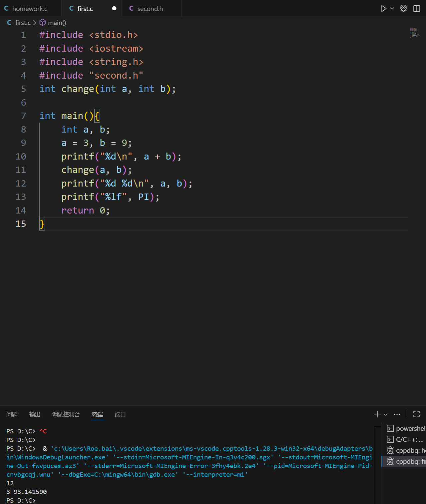
Task: Click the return 0; statement
Action: point(86,211)
